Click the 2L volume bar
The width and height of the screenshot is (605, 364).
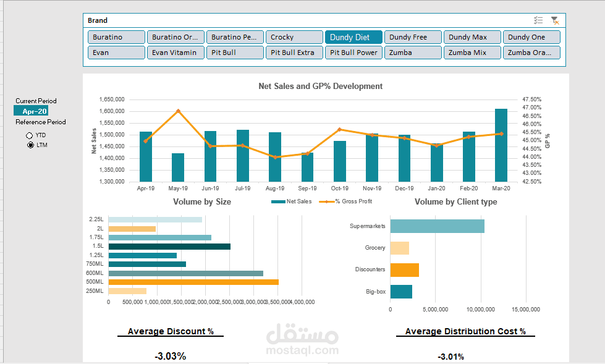coord(132,229)
